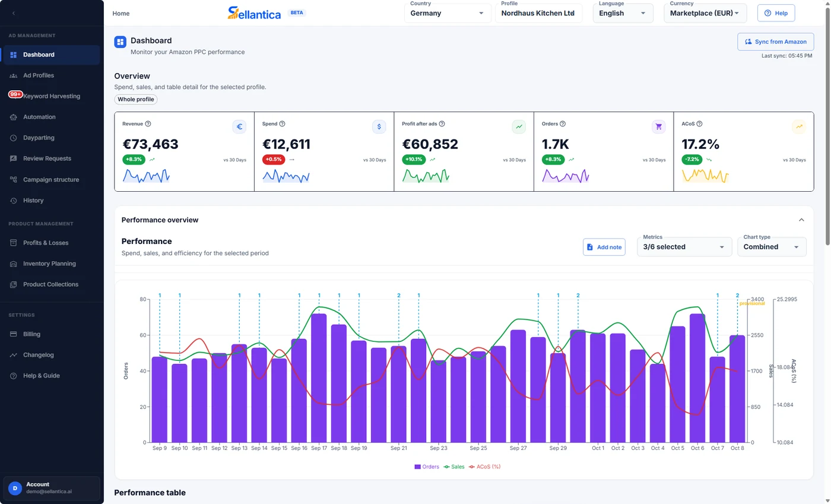The width and height of the screenshot is (831, 504).
Task: Click the Orders info question-mark icon
Action: 563,124
